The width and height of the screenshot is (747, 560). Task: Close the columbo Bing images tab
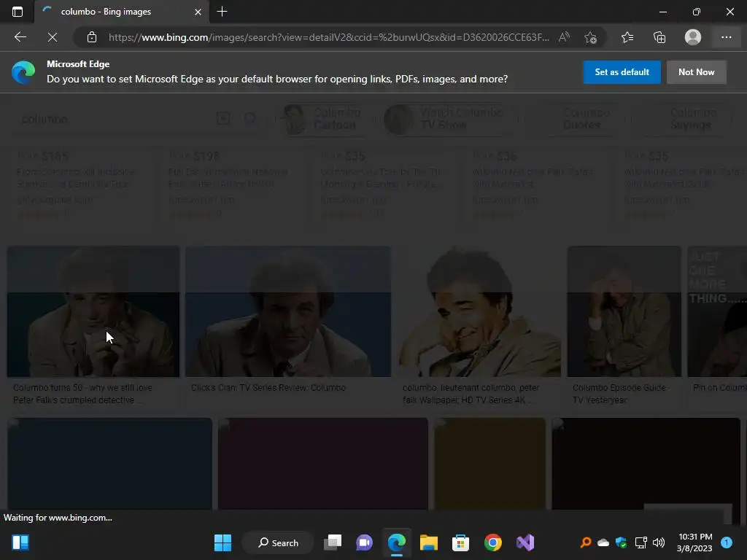[x=198, y=12]
